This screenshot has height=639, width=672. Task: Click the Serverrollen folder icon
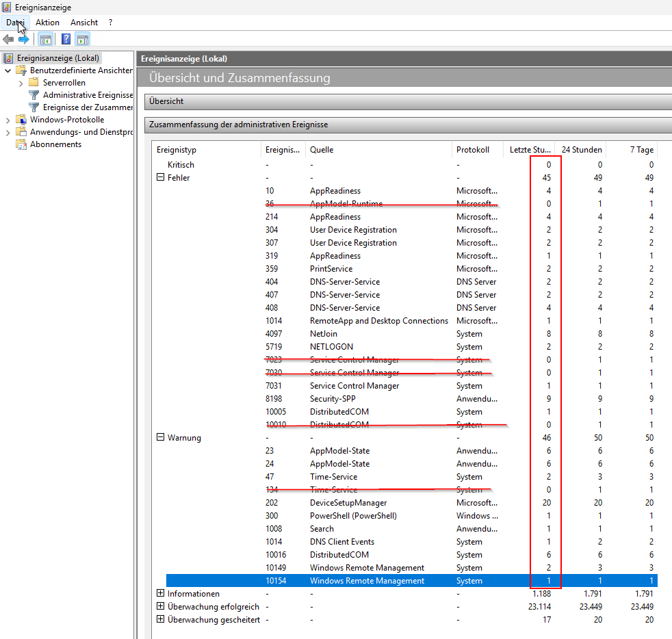34,82
